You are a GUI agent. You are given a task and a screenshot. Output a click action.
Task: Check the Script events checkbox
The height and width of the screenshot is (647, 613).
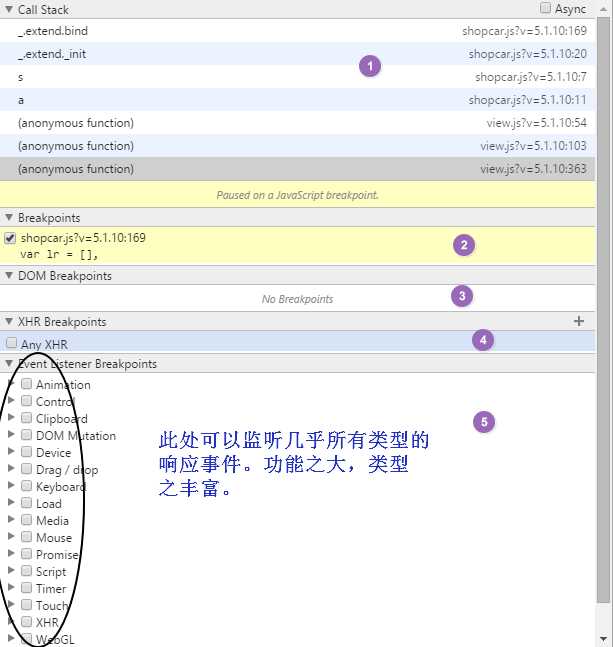click(x=26, y=571)
